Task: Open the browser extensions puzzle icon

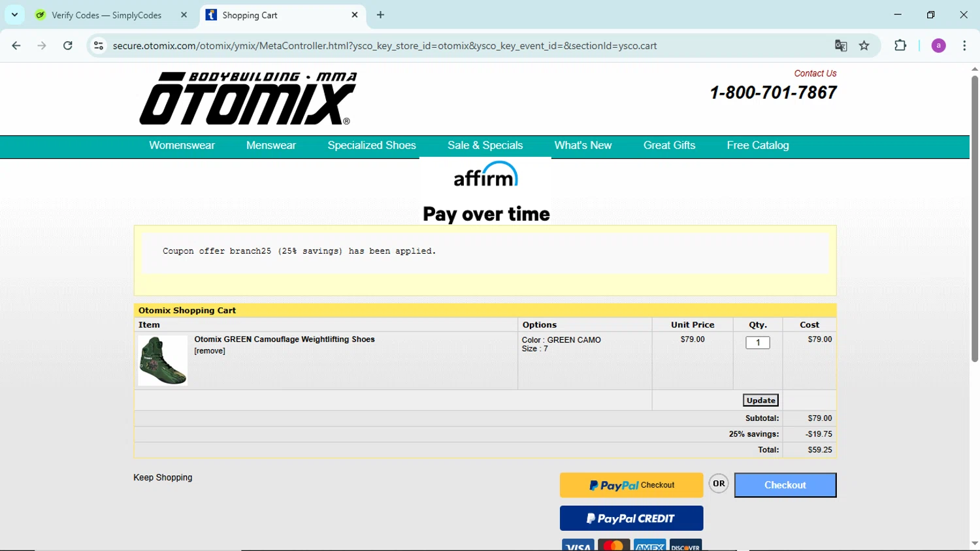Action: tap(900, 46)
